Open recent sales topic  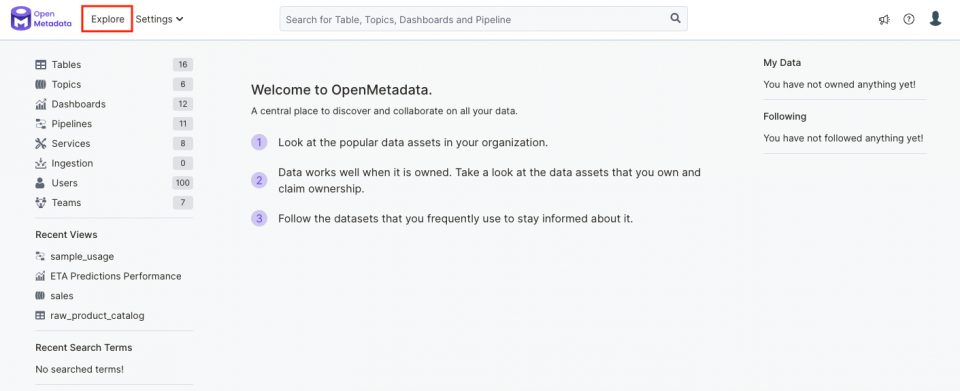pos(62,296)
